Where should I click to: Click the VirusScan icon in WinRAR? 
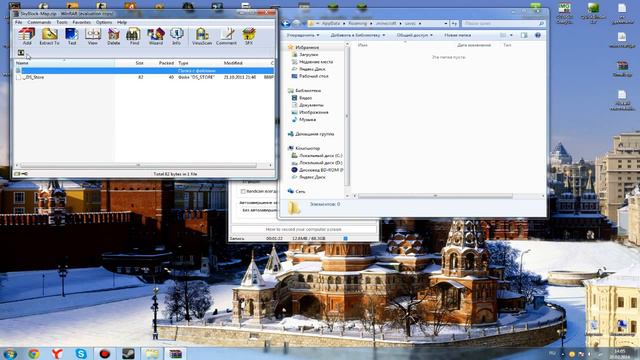202,36
